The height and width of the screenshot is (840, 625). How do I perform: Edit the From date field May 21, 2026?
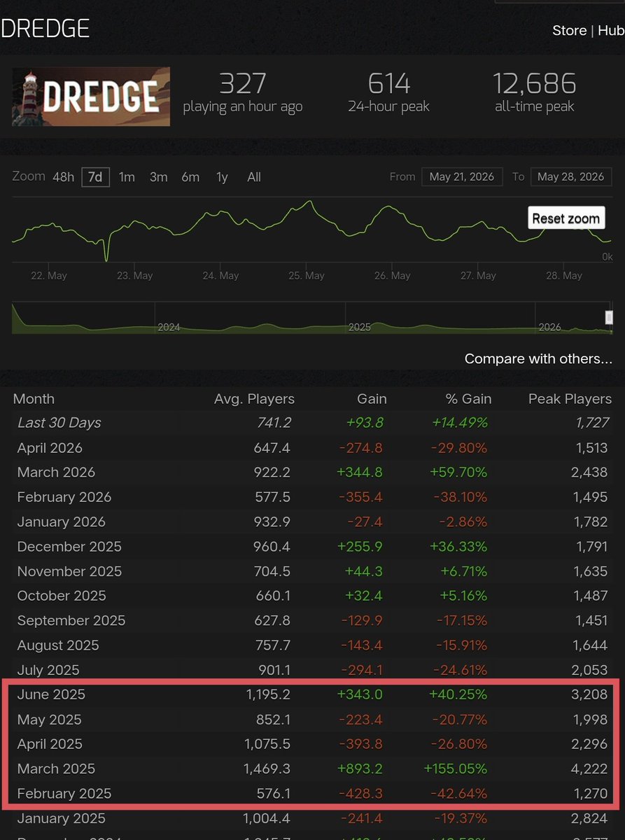(x=462, y=176)
